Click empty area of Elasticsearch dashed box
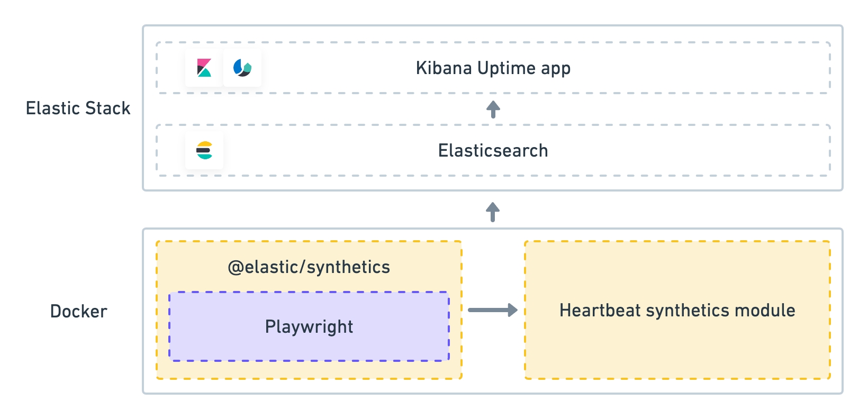Viewport: 868px width, 419px height. tap(688, 150)
